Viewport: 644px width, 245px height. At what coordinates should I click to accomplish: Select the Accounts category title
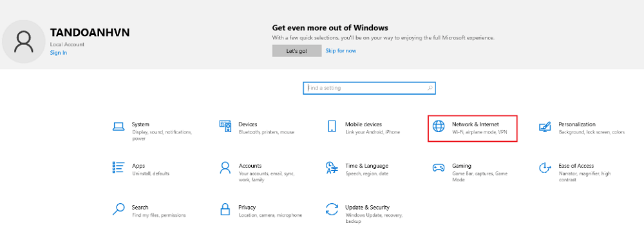(x=250, y=166)
